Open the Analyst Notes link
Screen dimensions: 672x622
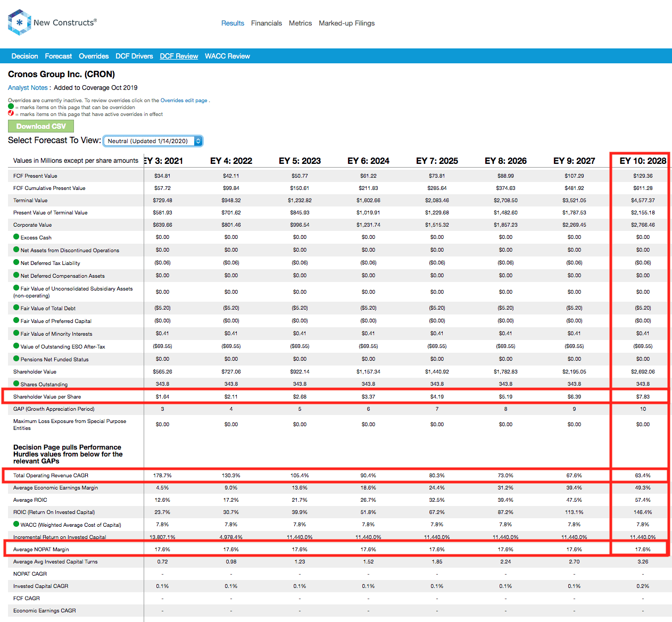point(28,88)
